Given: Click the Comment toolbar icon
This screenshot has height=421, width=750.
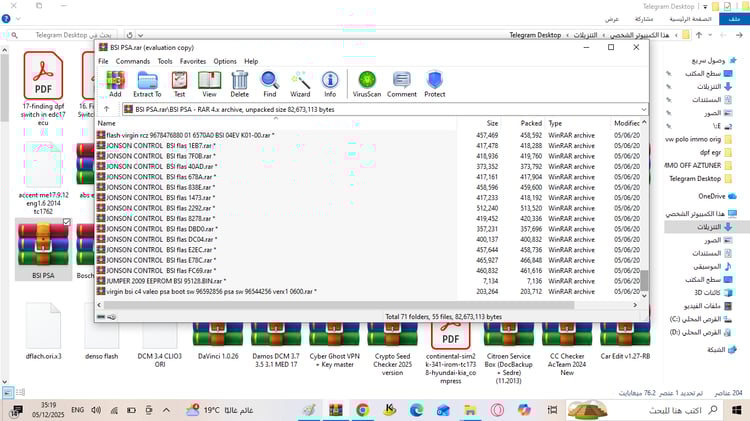Looking at the screenshot, I should tap(402, 84).
